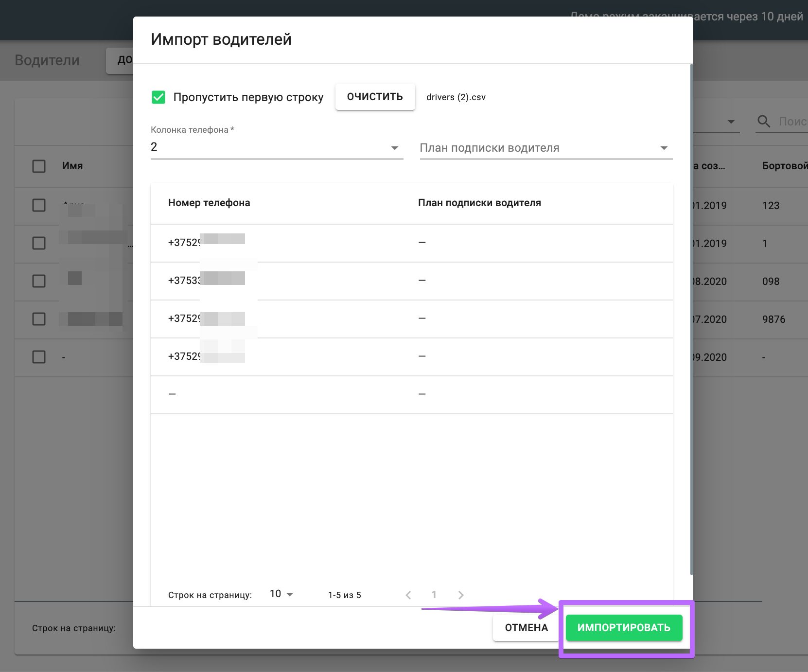The image size is (808, 672).
Task: Check the driver row with number 098
Action: click(39, 281)
